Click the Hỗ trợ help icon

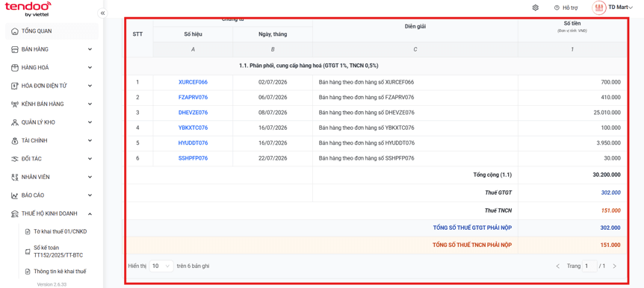tap(557, 7)
